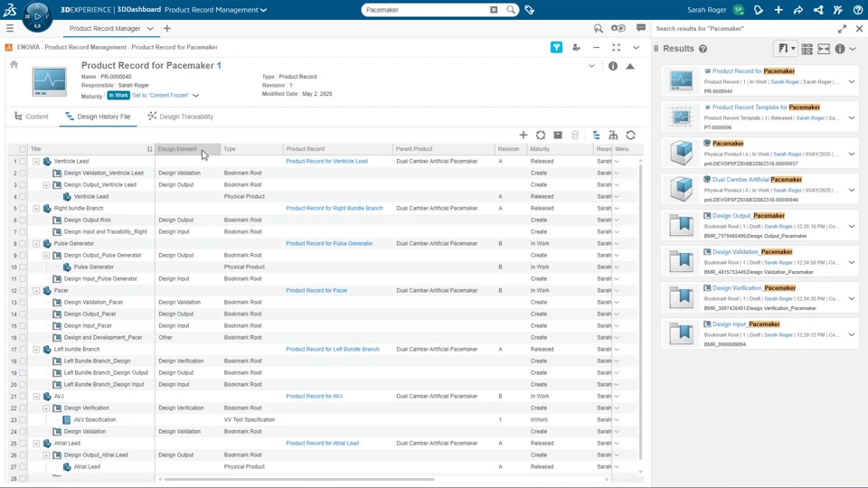Open Dual Camber Artificial Pacemaker result

tap(758, 179)
